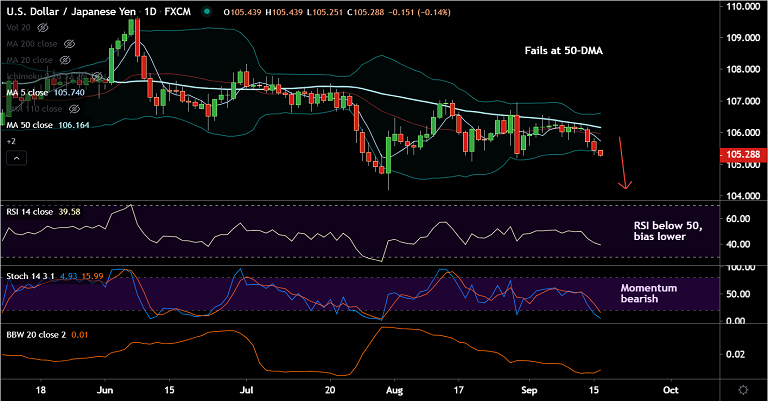Image resolution: width=768 pixels, height=401 pixels.
Task: Toggle the Ichimoku indicator eye icon
Action: (98, 76)
